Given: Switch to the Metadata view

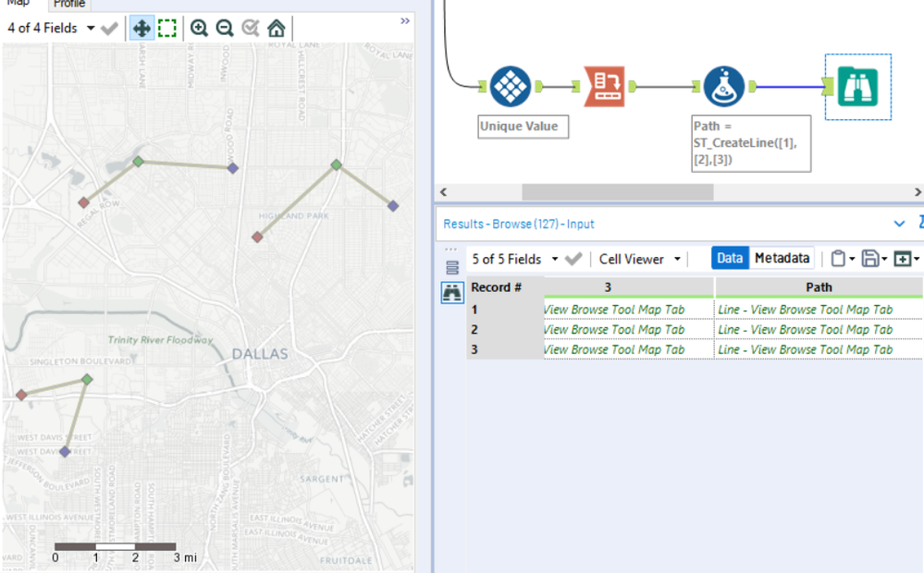Looking at the screenshot, I should [x=782, y=258].
